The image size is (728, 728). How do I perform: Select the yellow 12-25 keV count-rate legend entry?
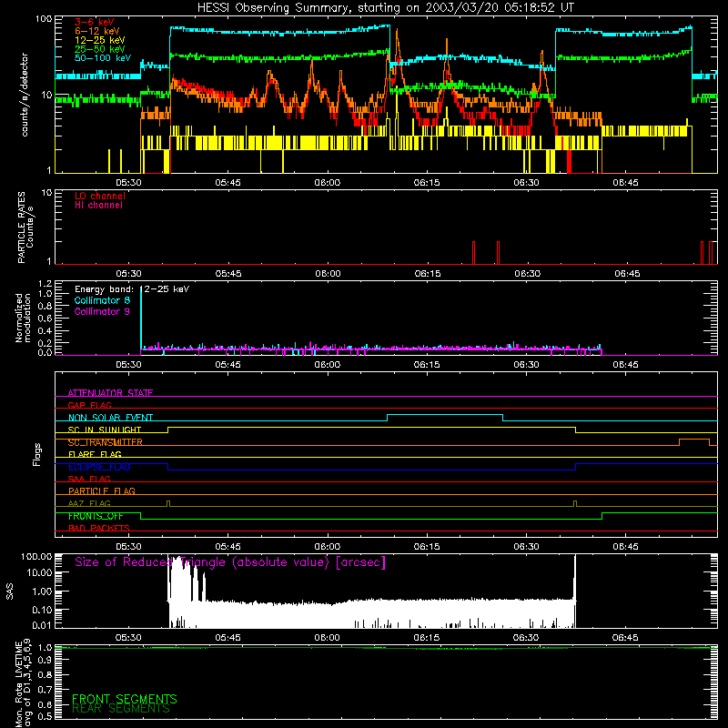tap(100, 40)
